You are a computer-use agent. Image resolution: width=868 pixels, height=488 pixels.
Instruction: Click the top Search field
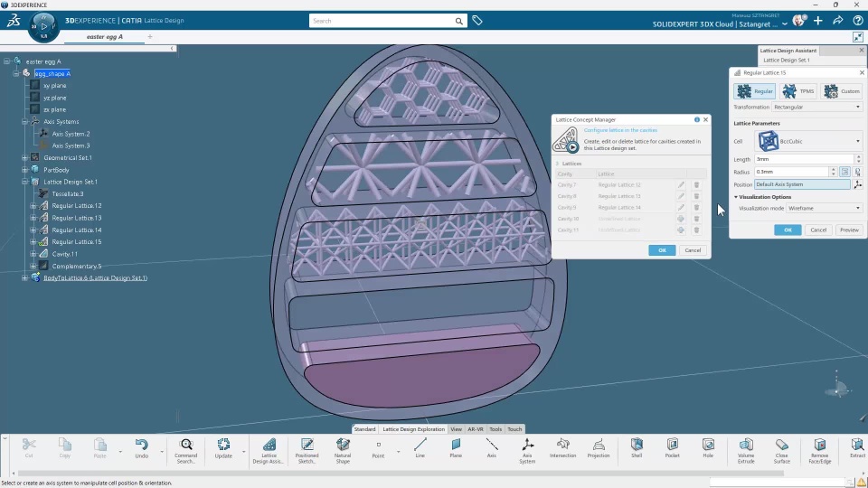point(382,21)
